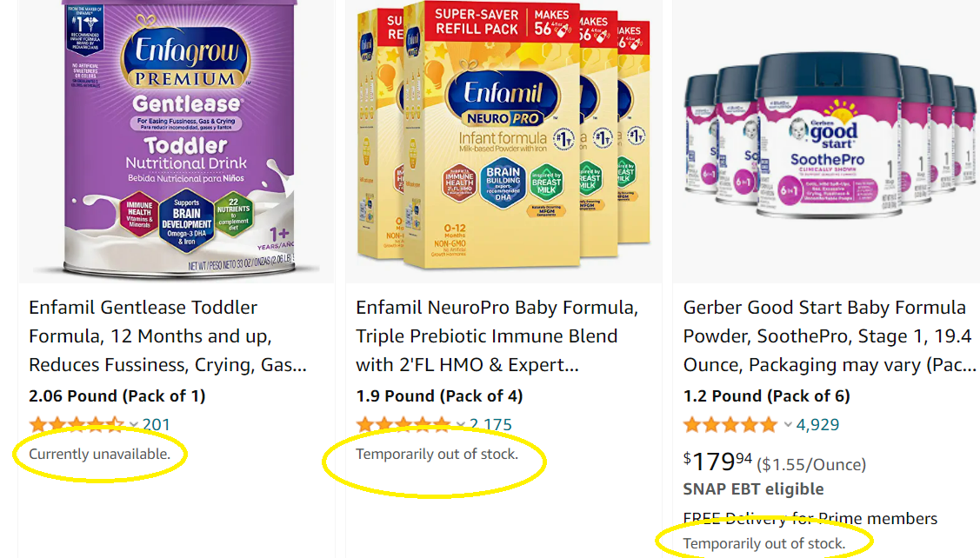980x558 pixels.
Task: Expand rating breakdown chevron beside 201 reviews
Action: [x=134, y=425]
